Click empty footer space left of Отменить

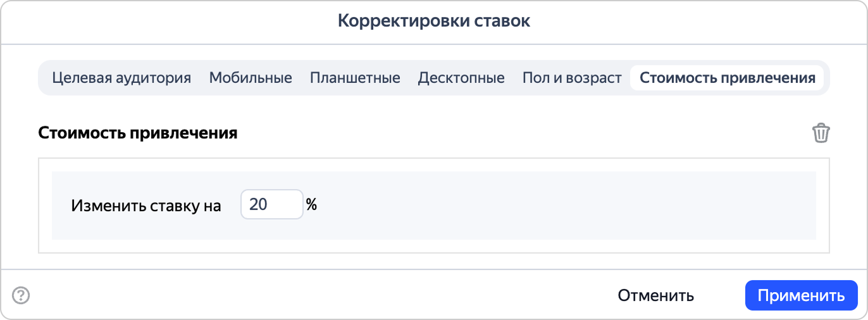(x=316, y=295)
